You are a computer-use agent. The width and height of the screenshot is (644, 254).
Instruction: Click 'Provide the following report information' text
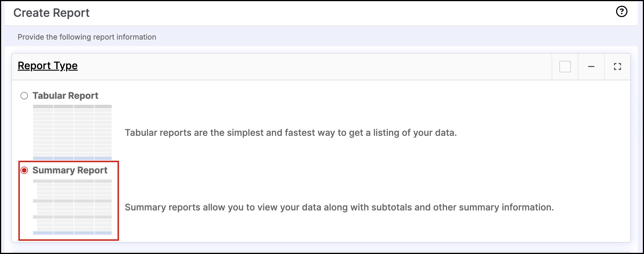[87, 37]
